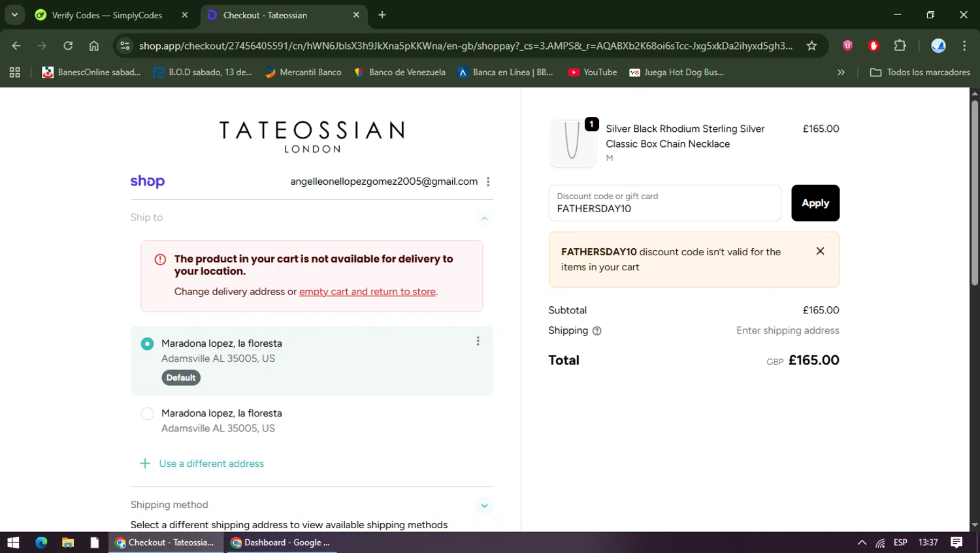Open Juega Hot Dog Bus bookmark
This screenshot has height=553, width=980.
pos(676,72)
